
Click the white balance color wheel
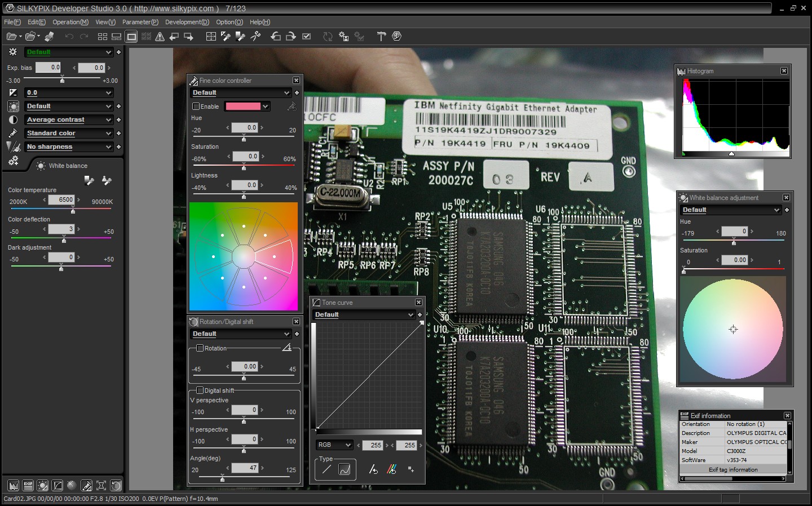click(732, 329)
